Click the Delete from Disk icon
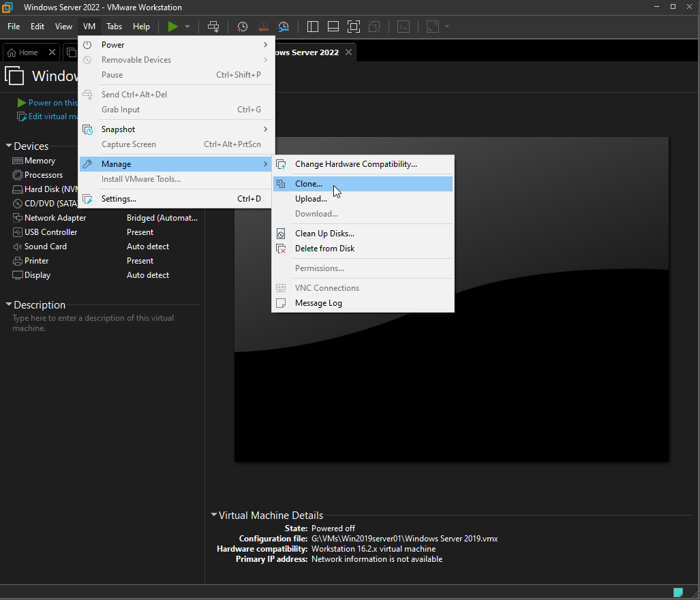 pos(281,249)
